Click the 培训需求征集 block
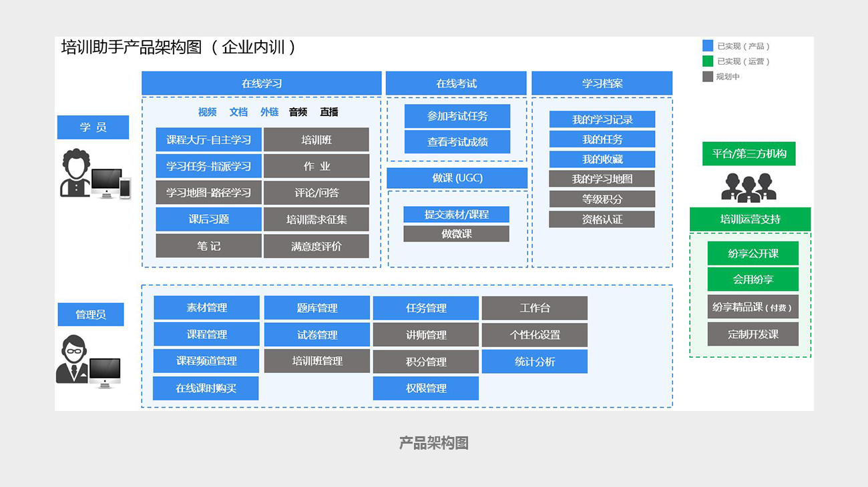The image size is (868, 487). tap(316, 219)
